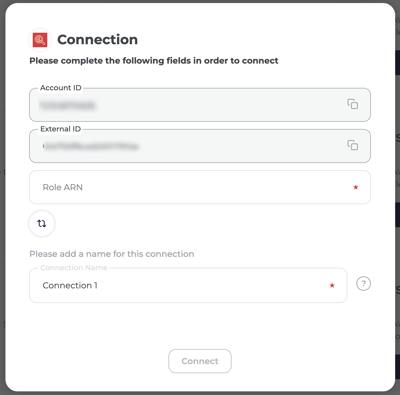Click the red Connection logo icon

[40, 40]
